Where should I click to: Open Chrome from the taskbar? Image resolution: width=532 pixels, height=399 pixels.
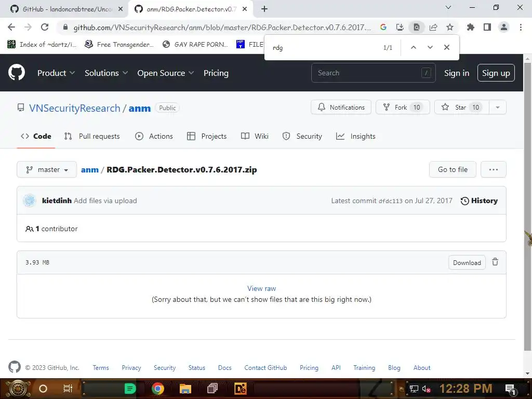tap(158, 389)
